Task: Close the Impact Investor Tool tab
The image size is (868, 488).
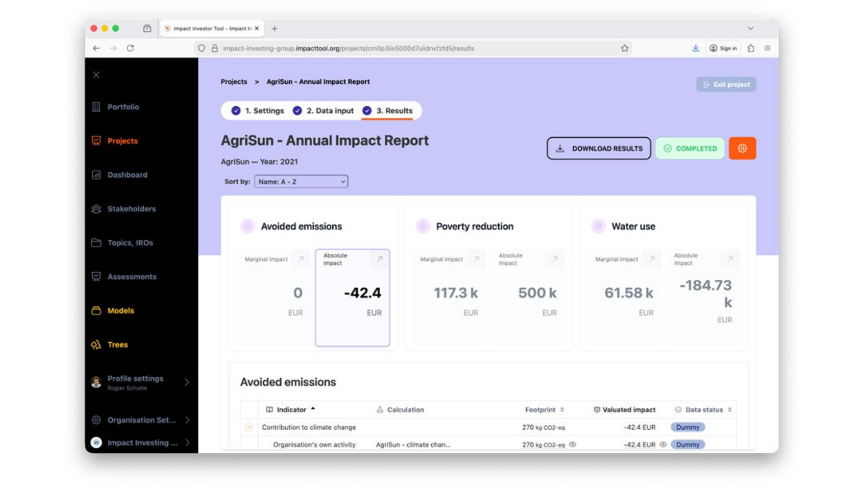Action: click(257, 28)
